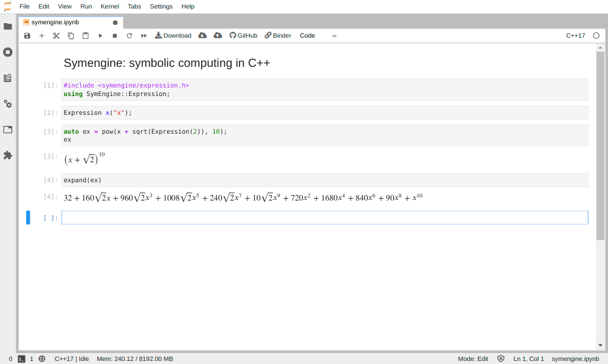The width and height of the screenshot is (608, 364).
Task: Click inside the empty active code cell
Action: tap(325, 218)
